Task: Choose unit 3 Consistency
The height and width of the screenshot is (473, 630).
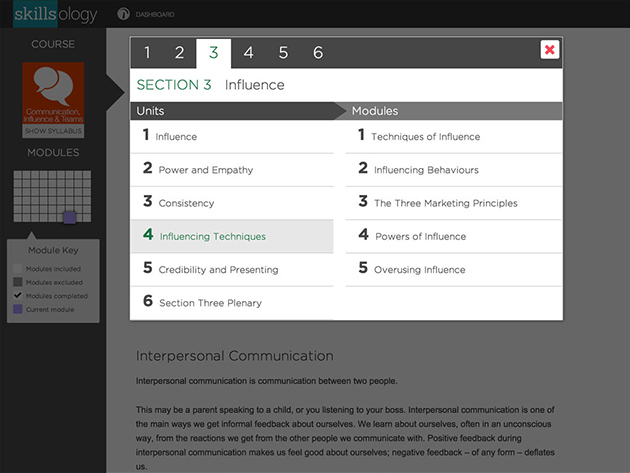Action: tap(186, 203)
